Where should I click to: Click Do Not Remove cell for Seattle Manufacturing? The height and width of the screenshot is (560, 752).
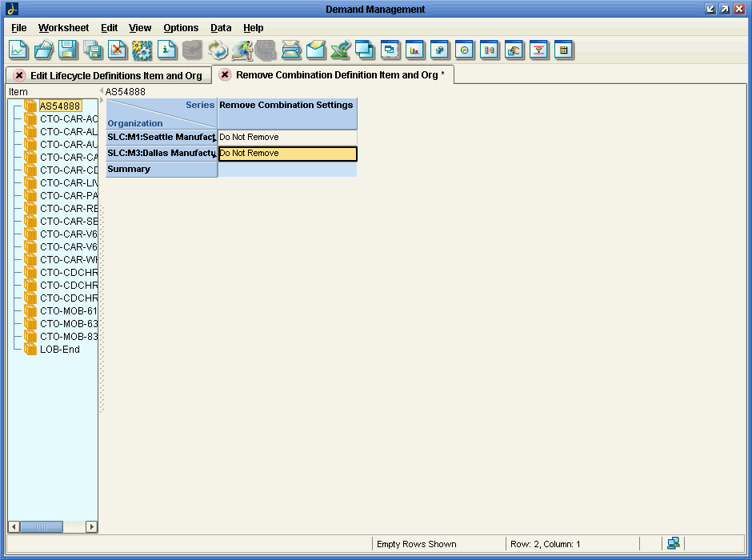point(287,137)
